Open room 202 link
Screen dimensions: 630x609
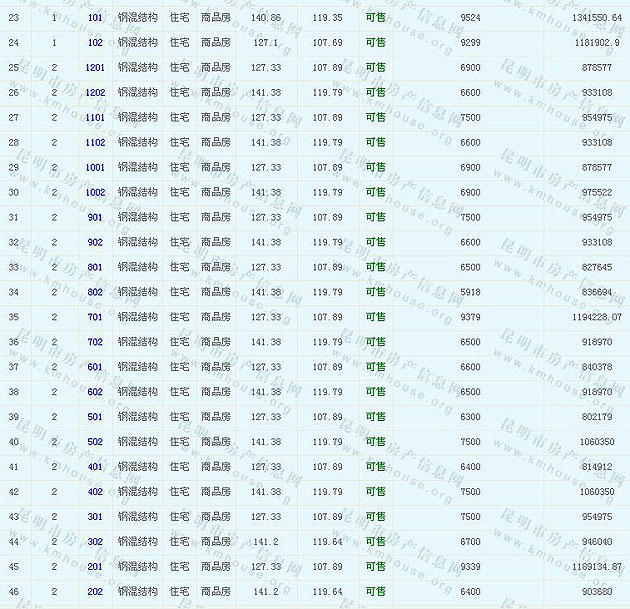tap(95, 592)
